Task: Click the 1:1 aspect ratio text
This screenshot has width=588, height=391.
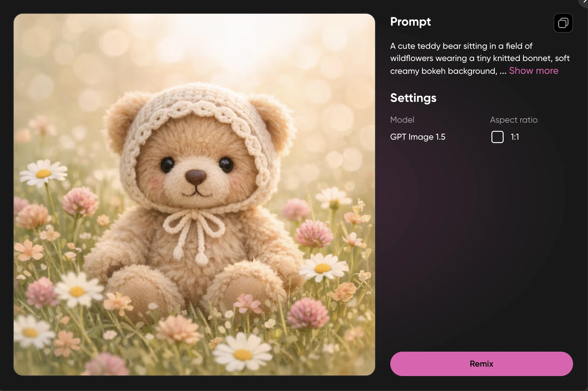Action: tap(515, 137)
